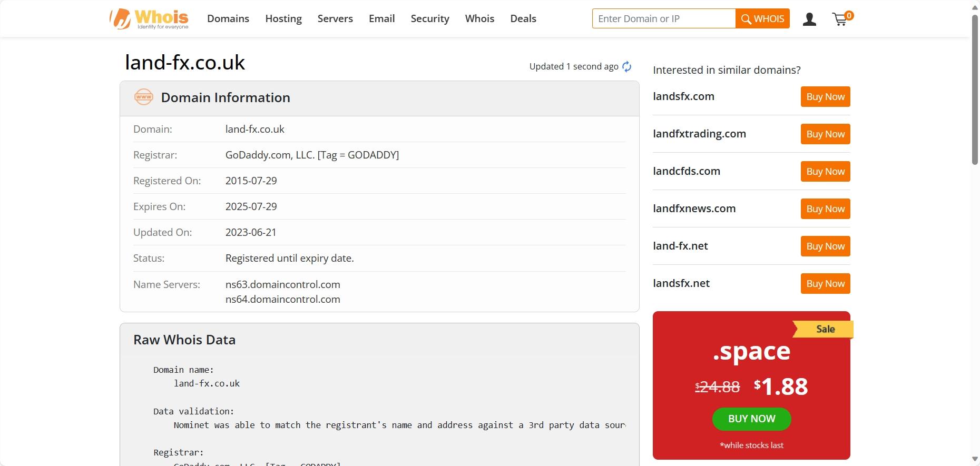
Task: Buy Now for landfxtrading.com
Action: coord(825,134)
